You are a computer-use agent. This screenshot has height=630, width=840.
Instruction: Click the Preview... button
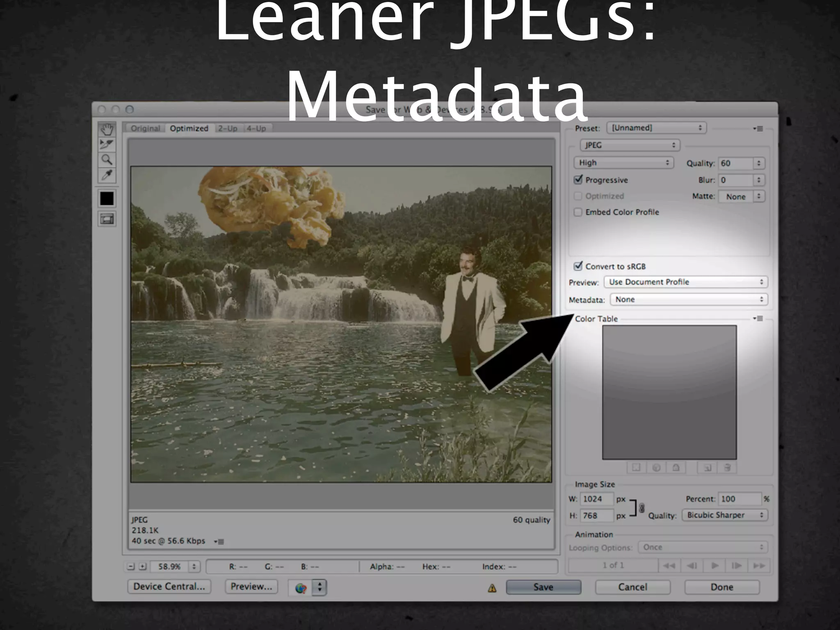(x=251, y=587)
